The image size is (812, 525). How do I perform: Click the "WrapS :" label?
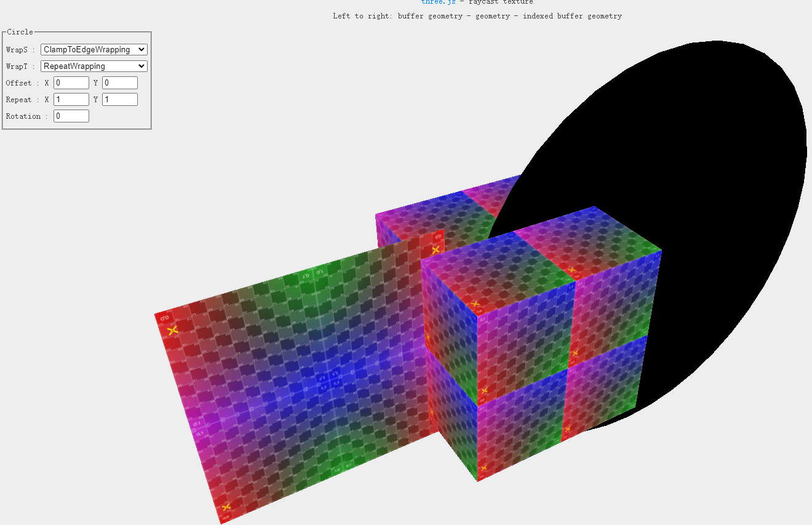click(21, 50)
